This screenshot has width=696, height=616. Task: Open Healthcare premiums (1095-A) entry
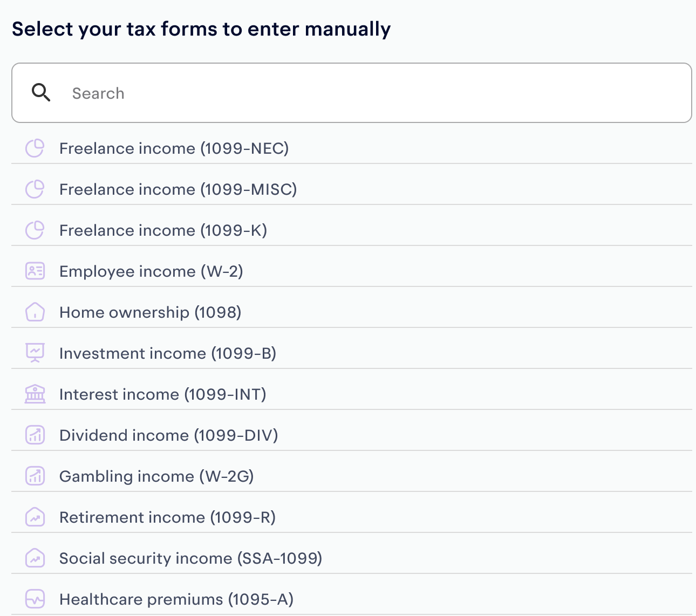tap(352, 599)
